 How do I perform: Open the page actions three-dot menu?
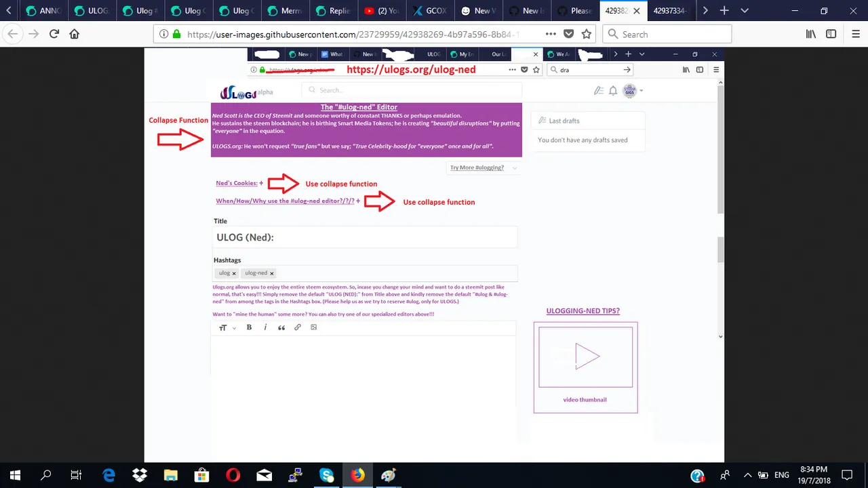point(551,34)
